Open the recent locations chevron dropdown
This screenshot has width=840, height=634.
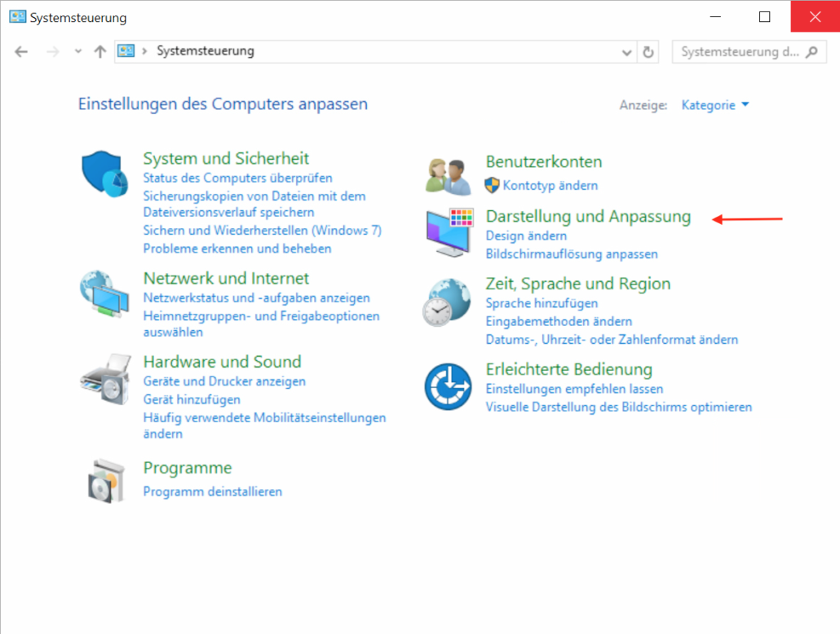78,51
